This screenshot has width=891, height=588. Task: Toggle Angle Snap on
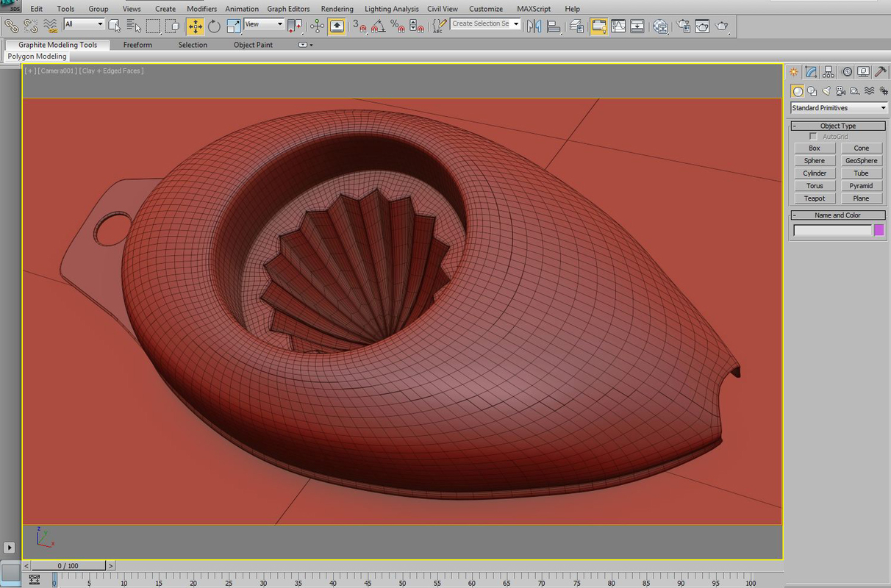[x=377, y=26]
